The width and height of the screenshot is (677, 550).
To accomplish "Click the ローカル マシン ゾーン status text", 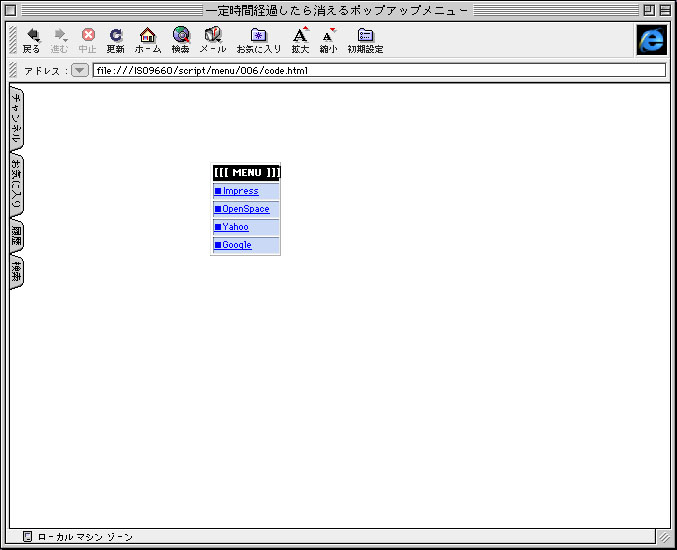I will [85, 537].
